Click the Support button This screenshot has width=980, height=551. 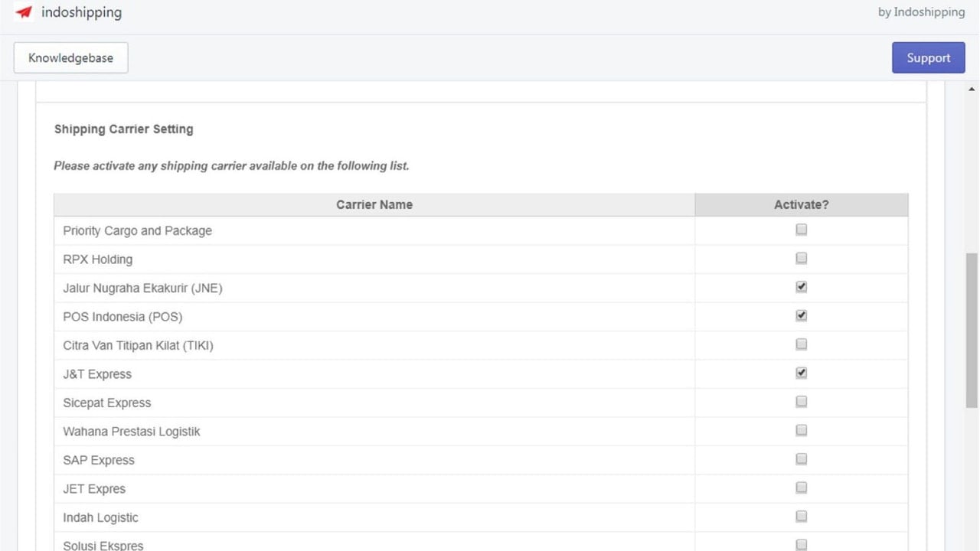[928, 58]
